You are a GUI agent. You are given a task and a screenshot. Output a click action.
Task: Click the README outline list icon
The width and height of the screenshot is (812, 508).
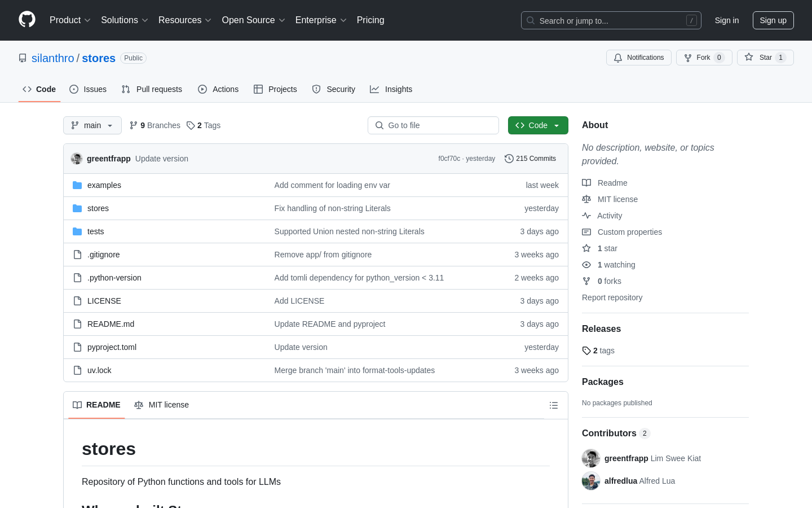553,405
